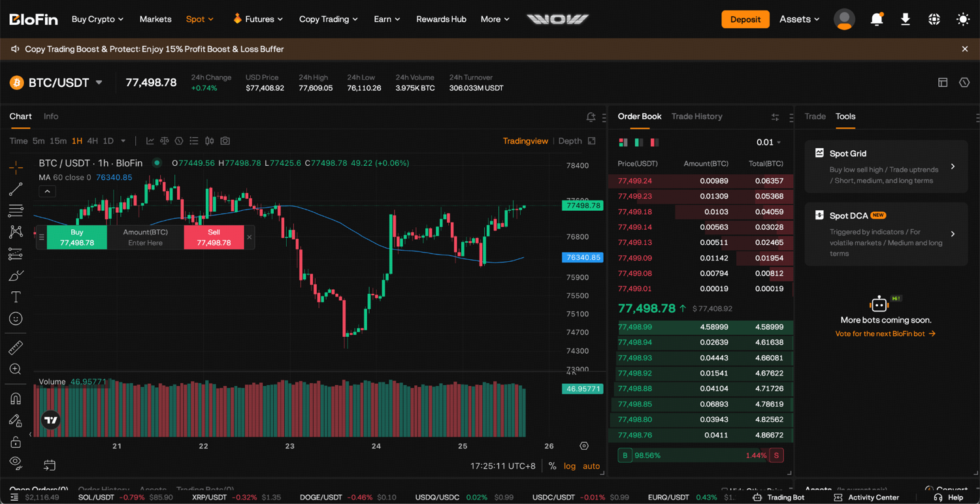Expand the Buy Crypto menu
The image size is (980, 504).
point(97,19)
